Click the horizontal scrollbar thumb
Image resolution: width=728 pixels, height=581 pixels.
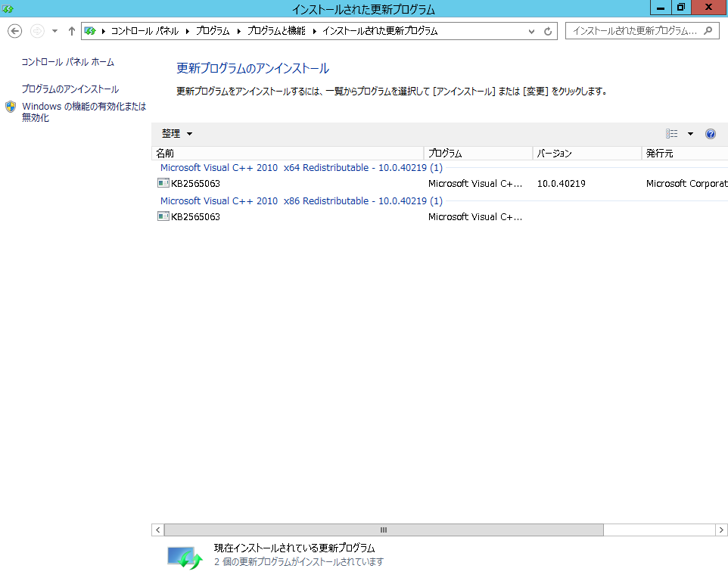coord(384,530)
